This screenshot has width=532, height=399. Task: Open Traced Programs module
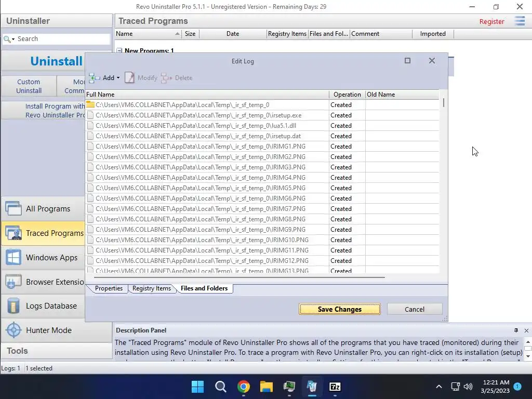pyautogui.click(x=44, y=233)
